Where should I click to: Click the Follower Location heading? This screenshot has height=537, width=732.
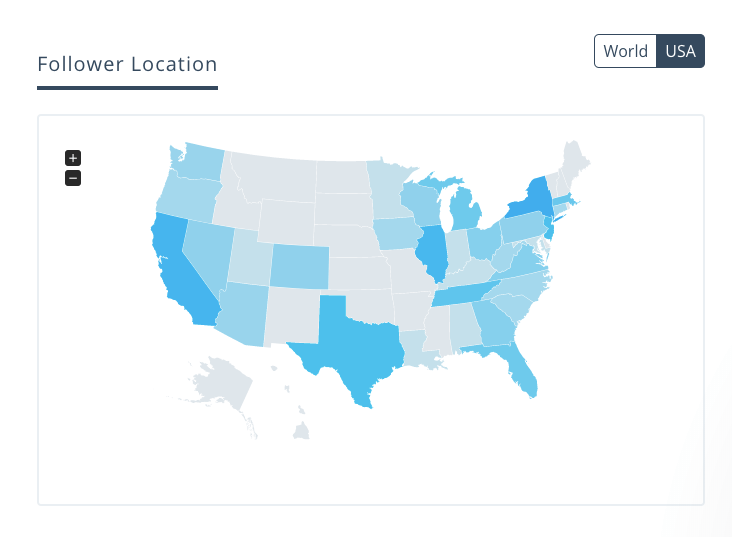pos(127,64)
